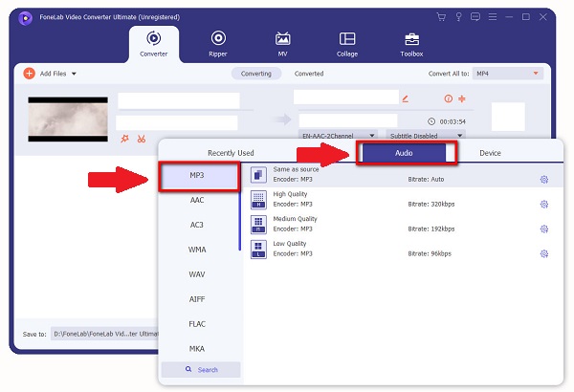This screenshot has width=574, height=392.
Task: Open settings gear for Medium Quality
Action: [544, 229]
